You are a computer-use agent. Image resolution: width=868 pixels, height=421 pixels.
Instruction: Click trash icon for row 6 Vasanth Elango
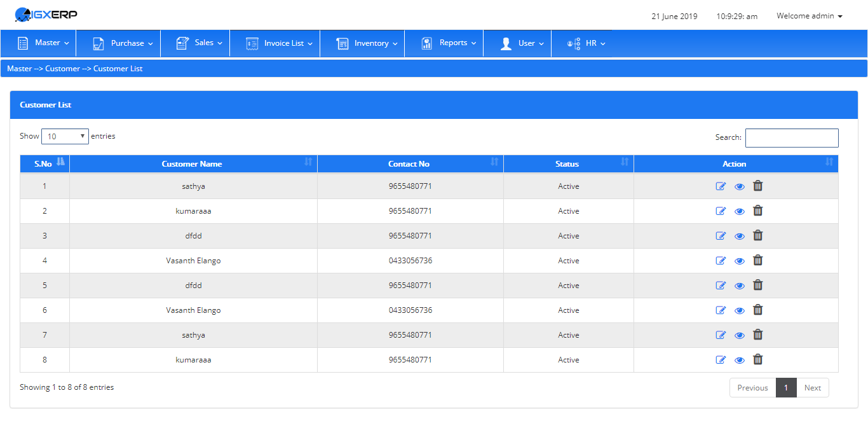[x=757, y=310]
